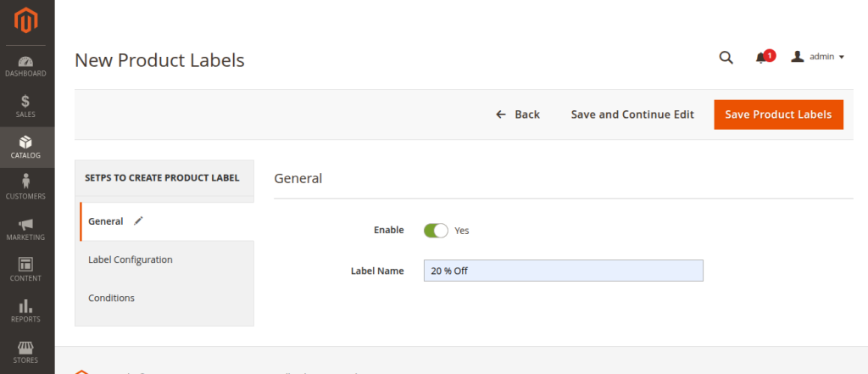Toggle the Enable switch off

436,230
